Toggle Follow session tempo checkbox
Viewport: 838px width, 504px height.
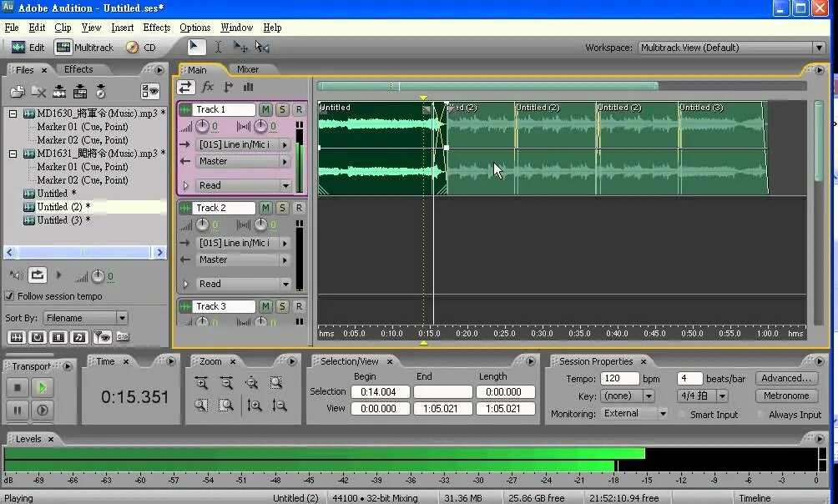pos(9,296)
